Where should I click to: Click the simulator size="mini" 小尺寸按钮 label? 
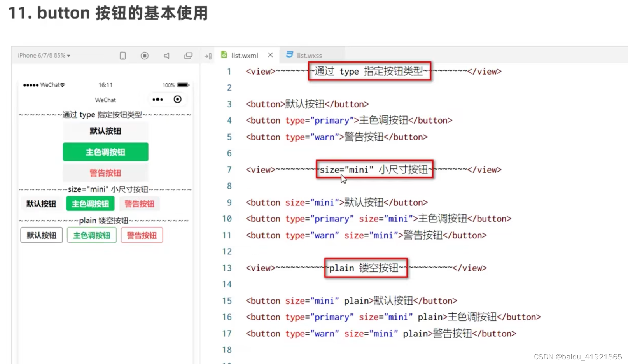pyautogui.click(x=108, y=189)
